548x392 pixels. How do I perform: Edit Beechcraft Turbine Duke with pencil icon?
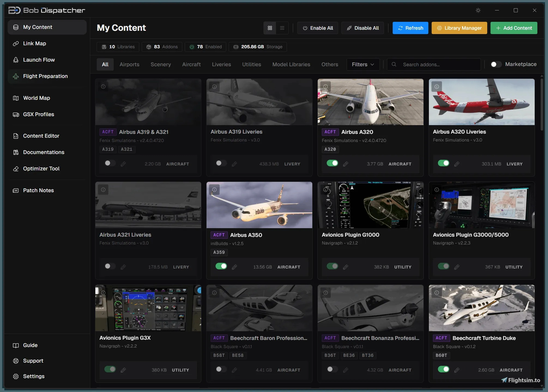pyautogui.click(x=457, y=370)
